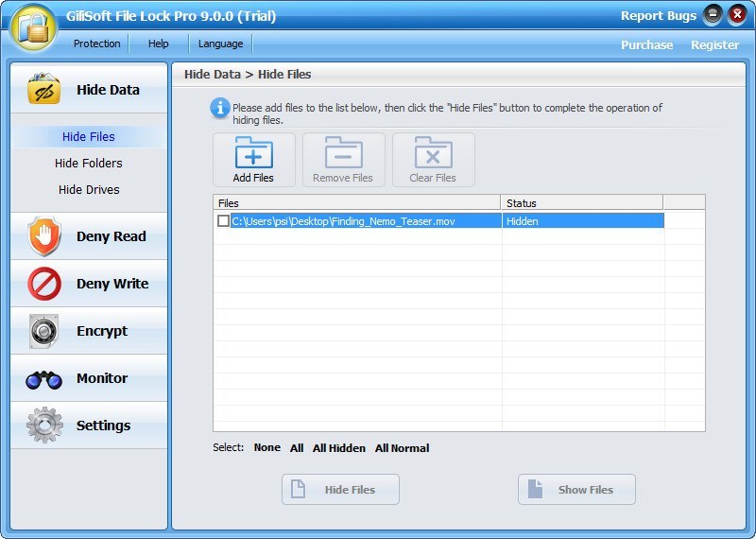This screenshot has width=756, height=539.
Task: Click the Deny Read shield icon
Action: coord(44,236)
